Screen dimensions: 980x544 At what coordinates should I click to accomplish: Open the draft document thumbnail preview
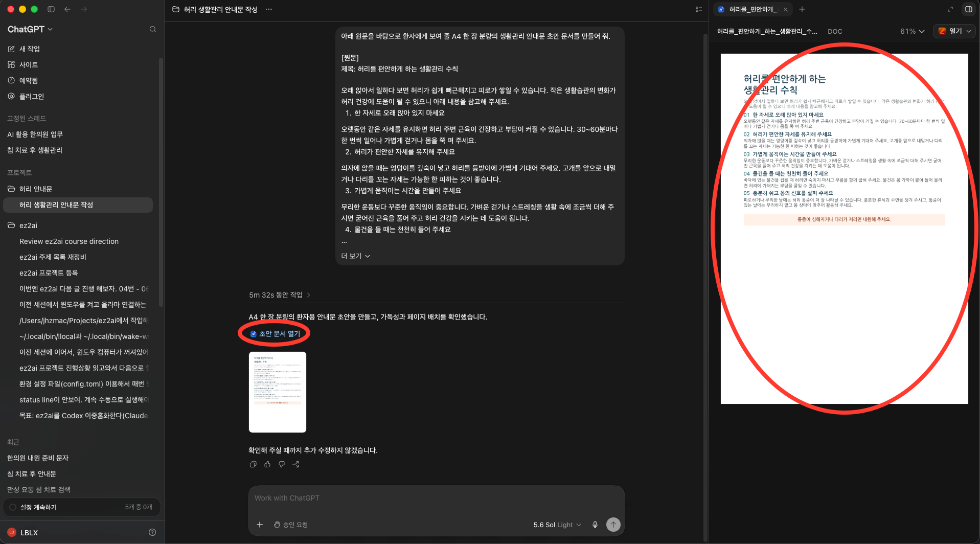pyautogui.click(x=278, y=392)
